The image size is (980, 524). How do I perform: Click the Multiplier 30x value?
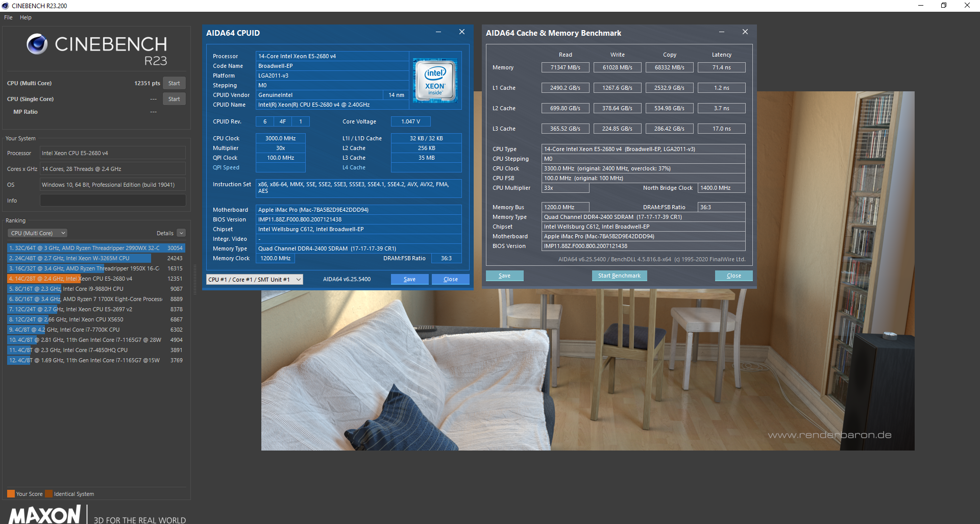281,148
